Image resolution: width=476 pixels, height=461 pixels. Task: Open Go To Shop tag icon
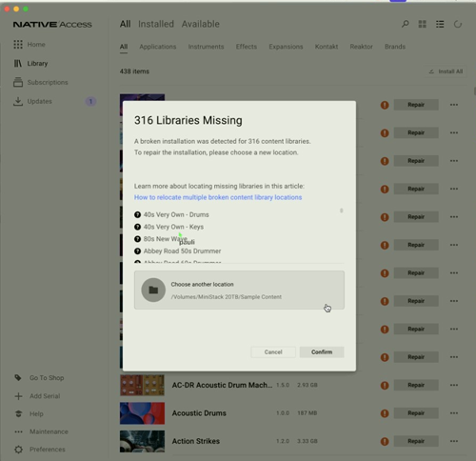(18, 377)
